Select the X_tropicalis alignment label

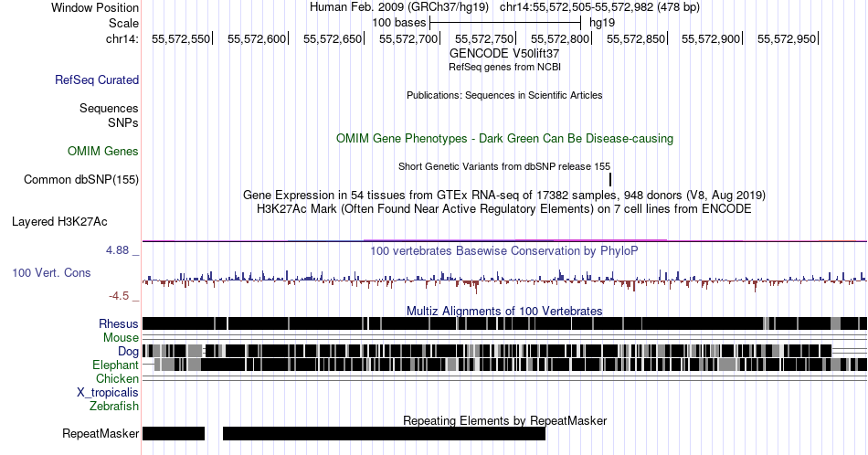point(108,393)
